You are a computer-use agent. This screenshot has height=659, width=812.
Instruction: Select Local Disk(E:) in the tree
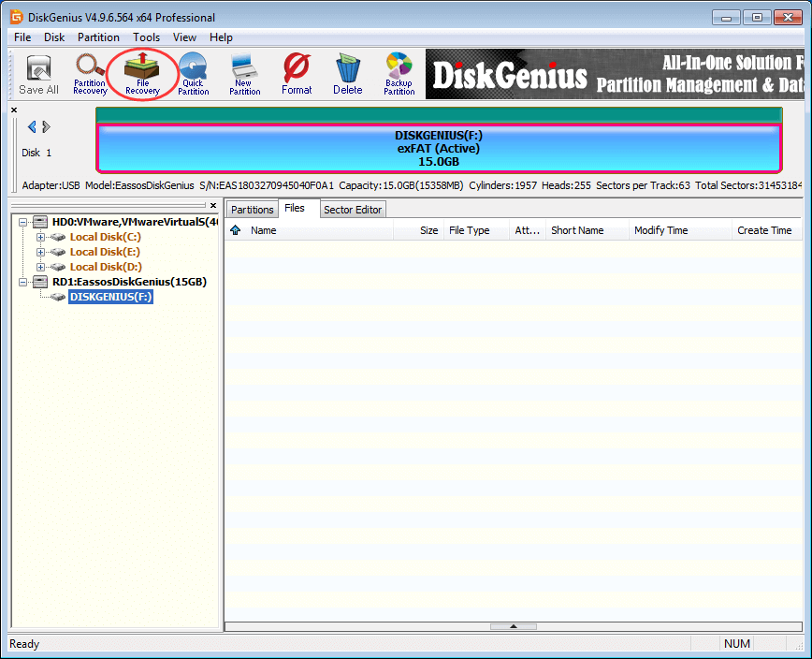(105, 253)
